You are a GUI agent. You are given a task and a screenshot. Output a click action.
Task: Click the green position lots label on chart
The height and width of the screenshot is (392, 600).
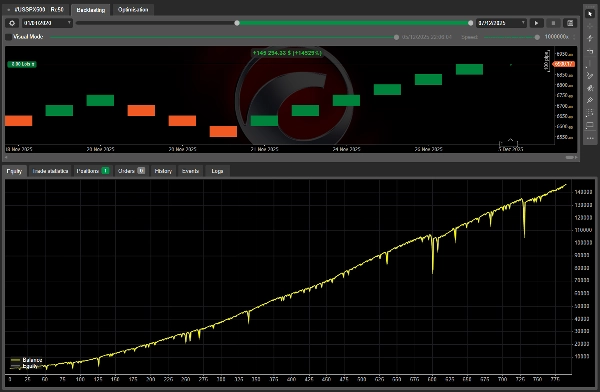click(22, 64)
